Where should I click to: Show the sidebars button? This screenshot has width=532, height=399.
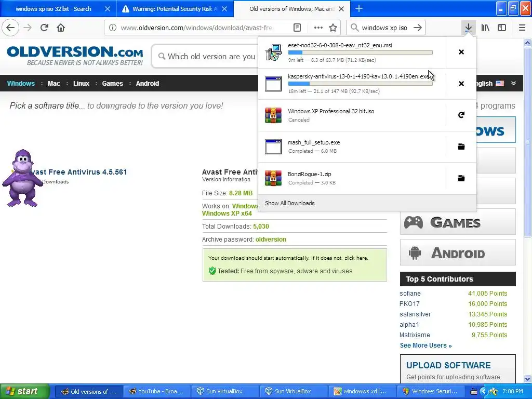tap(502, 28)
